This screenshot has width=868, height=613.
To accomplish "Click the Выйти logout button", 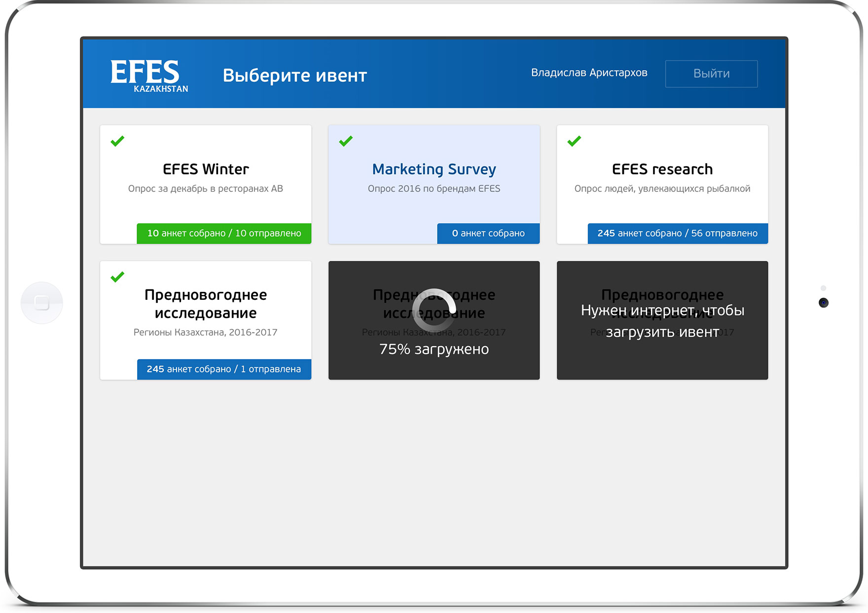I will click(711, 73).
